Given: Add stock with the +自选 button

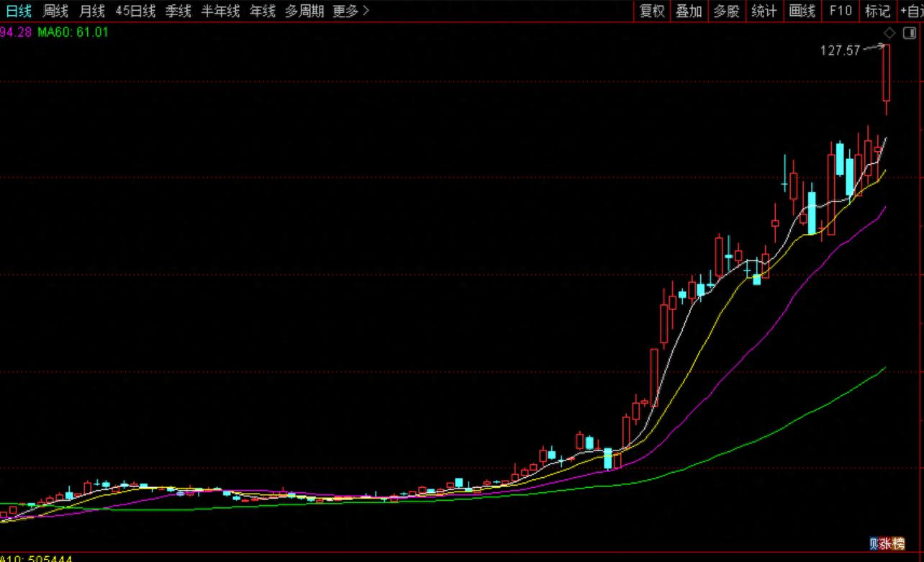Looking at the screenshot, I should coord(912,11).
